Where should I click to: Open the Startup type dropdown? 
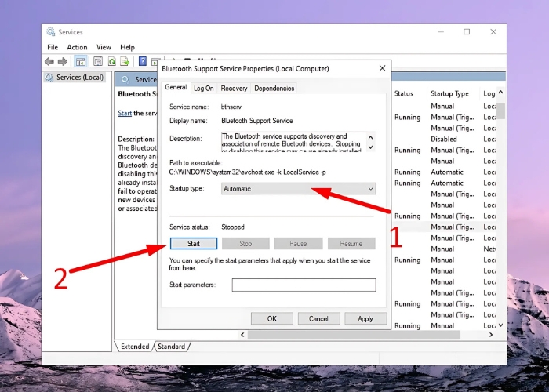point(298,189)
